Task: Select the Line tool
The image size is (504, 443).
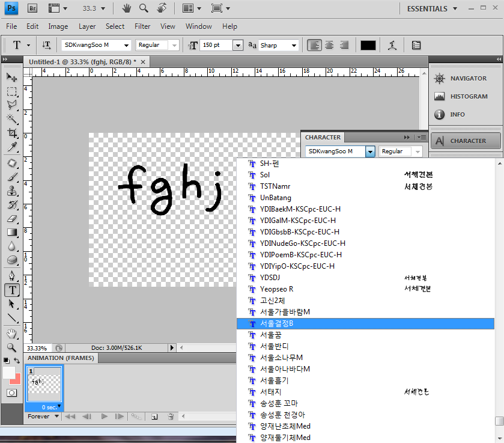Action: click(12, 318)
